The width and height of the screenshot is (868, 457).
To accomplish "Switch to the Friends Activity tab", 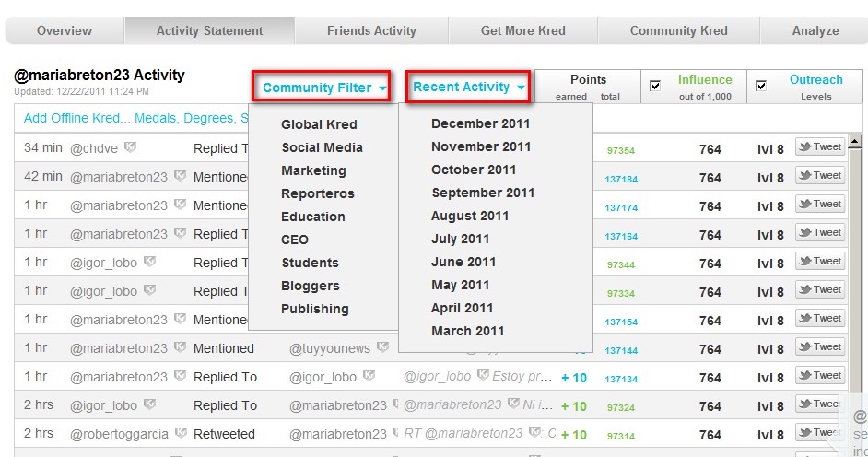I will pyautogui.click(x=371, y=31).
